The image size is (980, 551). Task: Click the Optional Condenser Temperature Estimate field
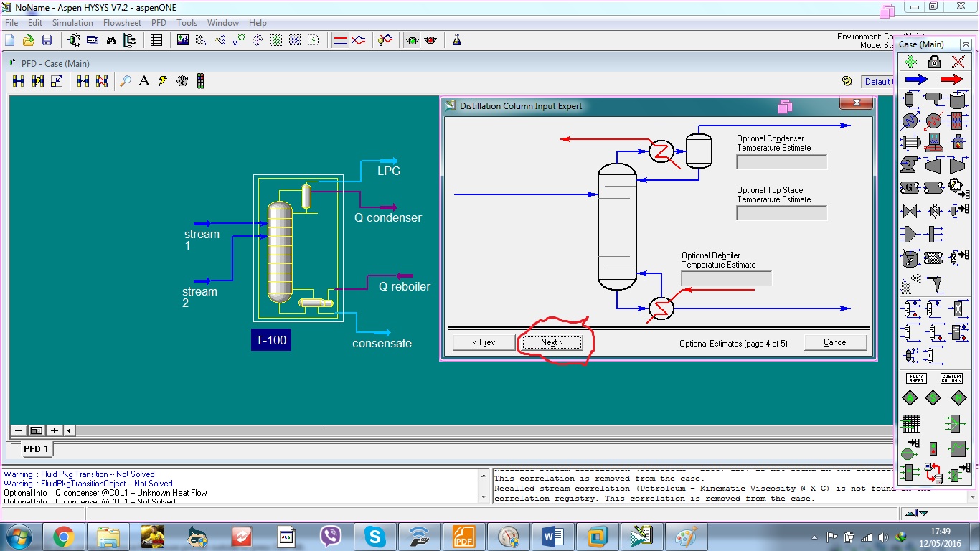[x=781, y=161]
